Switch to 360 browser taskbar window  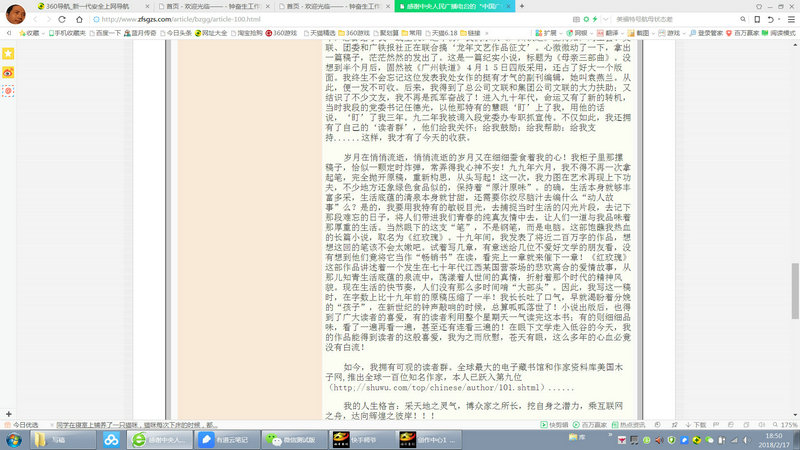(160, 440)
